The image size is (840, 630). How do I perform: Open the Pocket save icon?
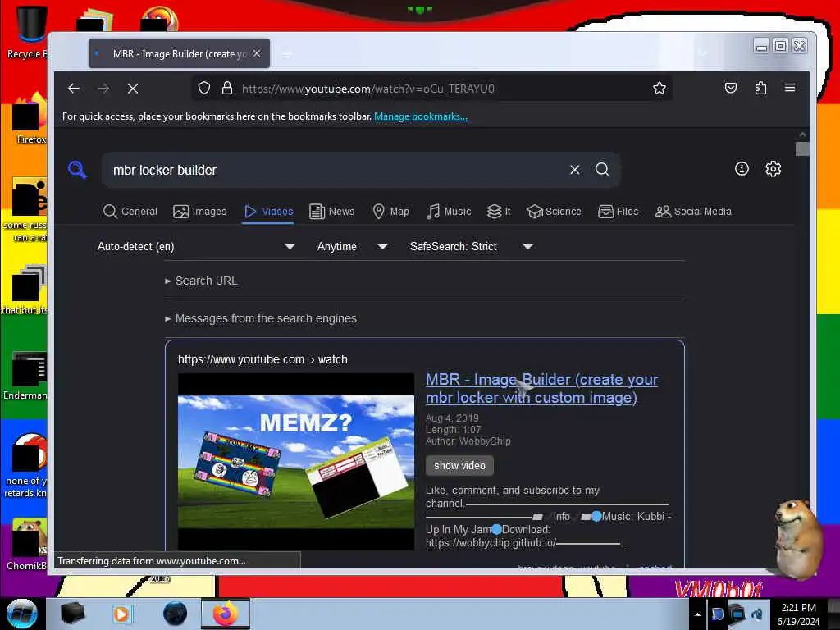(x=731, y=88)
